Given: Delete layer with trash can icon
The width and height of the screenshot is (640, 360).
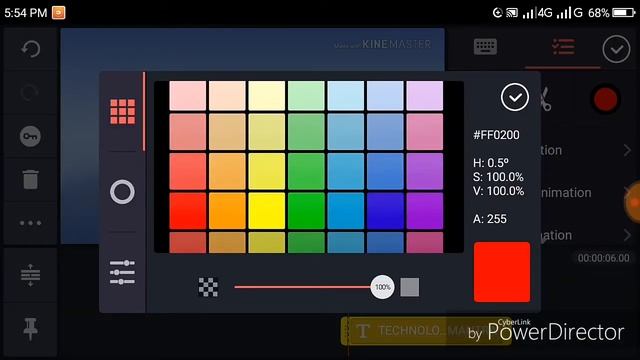Looking at the screenshot, I should [x=30, y=180].
